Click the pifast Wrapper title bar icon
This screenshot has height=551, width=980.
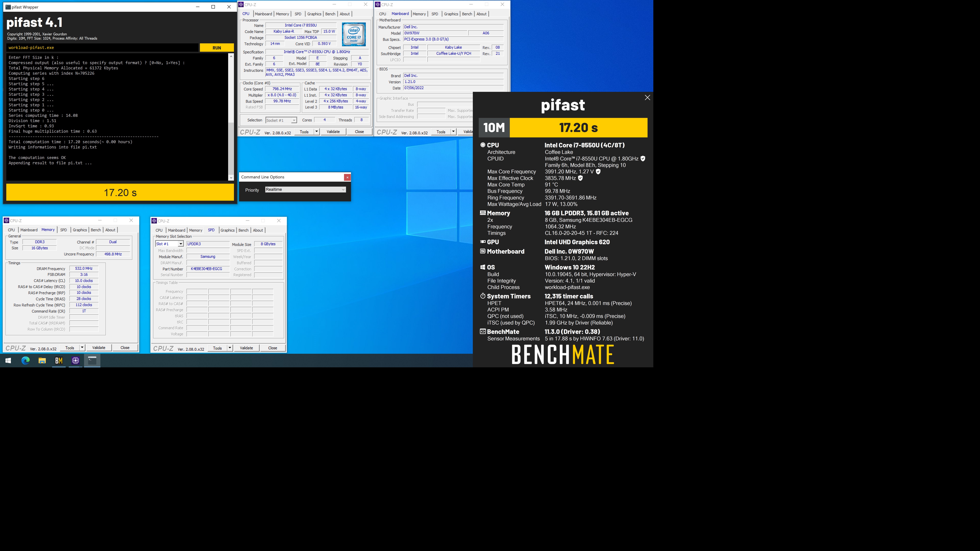[x=8, y=7]
